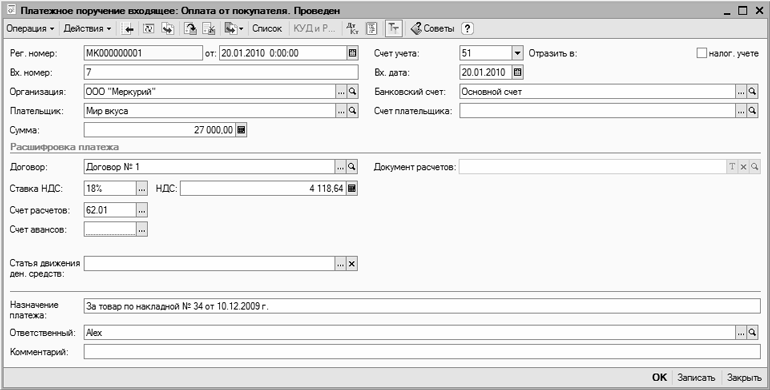This screenshot has width=770, height=390.
Task: Toggle the налог. учете checkbox
Action: tap(701, 53)
